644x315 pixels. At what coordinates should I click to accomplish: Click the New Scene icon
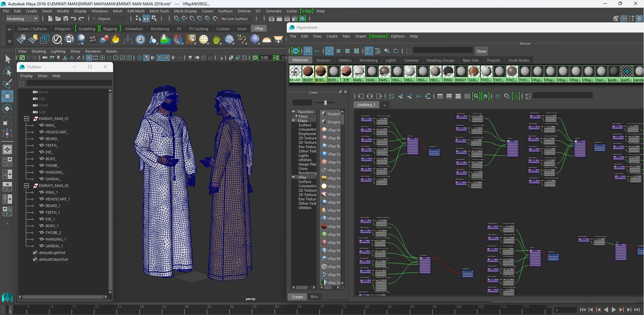(x=50, y=19)
